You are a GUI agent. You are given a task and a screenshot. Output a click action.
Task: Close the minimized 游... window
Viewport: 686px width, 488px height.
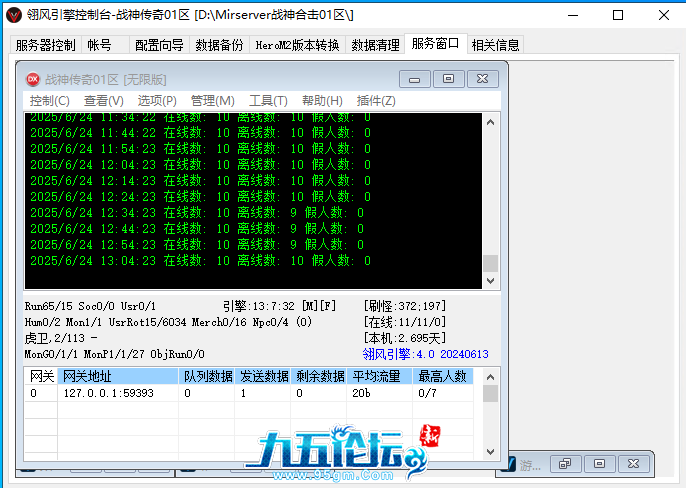coord(634,463)
